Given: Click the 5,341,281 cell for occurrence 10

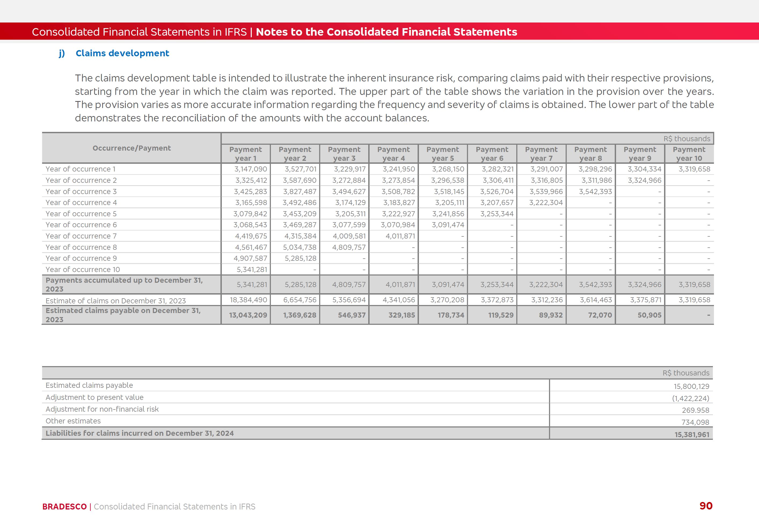Looking at the screenshot, I should pos(252,270).
